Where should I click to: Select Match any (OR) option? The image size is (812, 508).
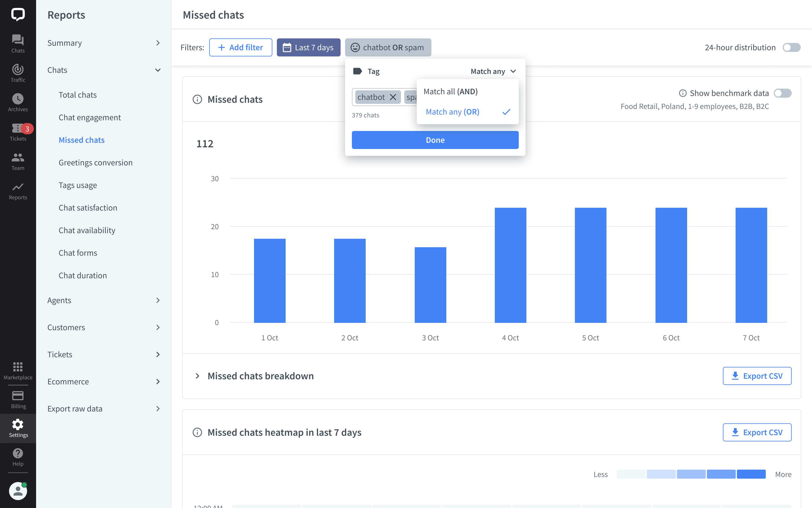click(x=467, y=112)
